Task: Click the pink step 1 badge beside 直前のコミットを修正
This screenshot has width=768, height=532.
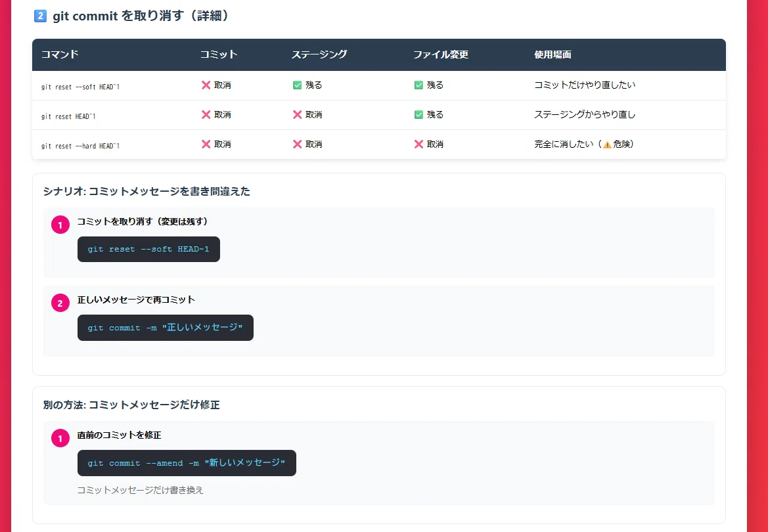Action: click(60, 439)
